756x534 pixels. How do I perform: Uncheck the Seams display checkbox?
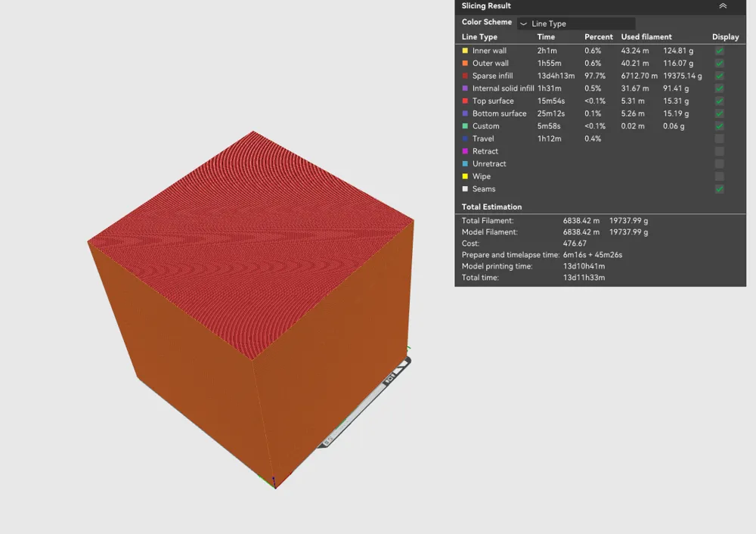719,188
